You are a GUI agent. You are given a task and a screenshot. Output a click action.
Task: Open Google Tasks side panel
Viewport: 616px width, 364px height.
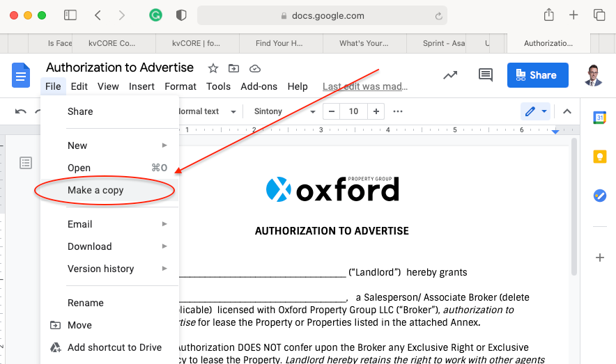click(599, 196)
